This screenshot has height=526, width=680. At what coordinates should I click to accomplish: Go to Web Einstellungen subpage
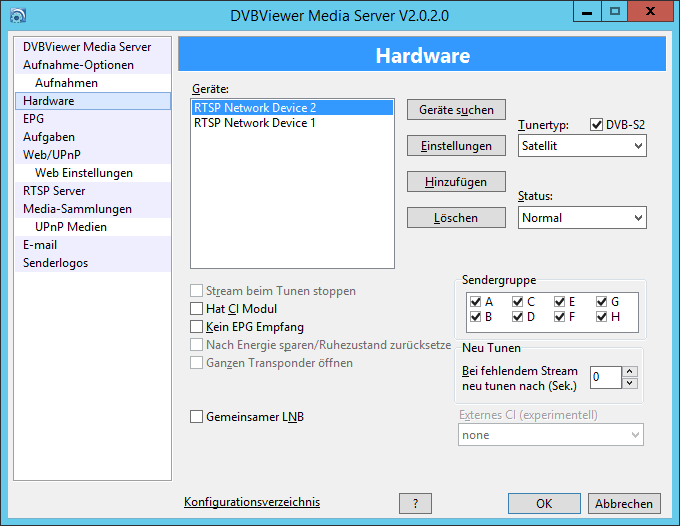point(84,173)
